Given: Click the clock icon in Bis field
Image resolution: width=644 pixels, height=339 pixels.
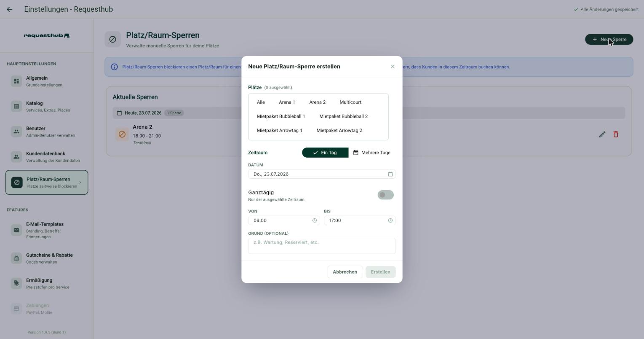Looking at the screenshot, I should coord(390,221).
